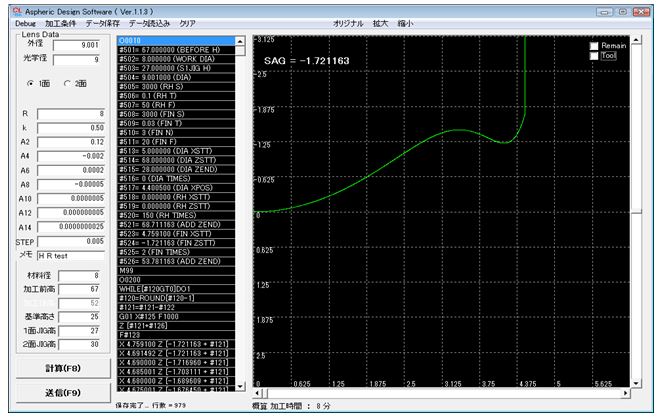Select the '#524= -1.721163 (FIN ZSTT)' line

pyautogui.click(x=176, y=243)
